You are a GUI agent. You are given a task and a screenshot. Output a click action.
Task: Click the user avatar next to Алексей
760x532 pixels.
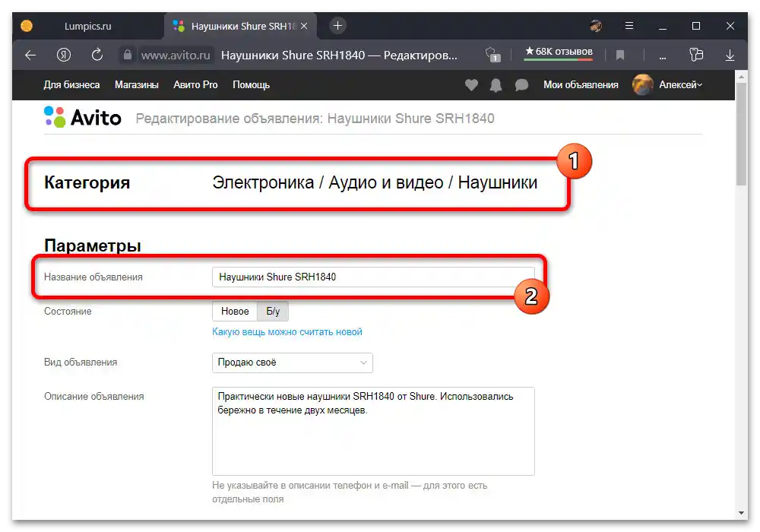(642, 85)
